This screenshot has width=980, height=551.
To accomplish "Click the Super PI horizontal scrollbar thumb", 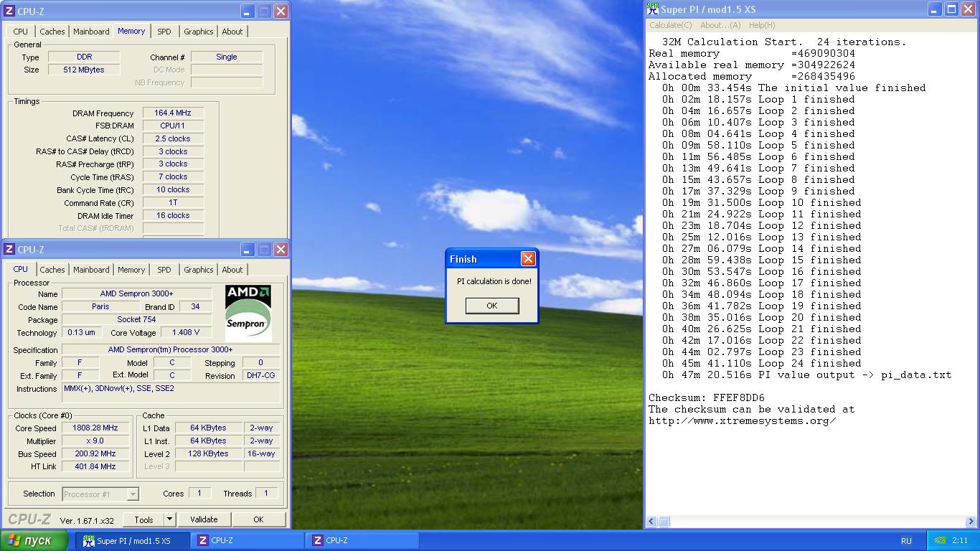I will pyautogui.click(x=664, y=522).
